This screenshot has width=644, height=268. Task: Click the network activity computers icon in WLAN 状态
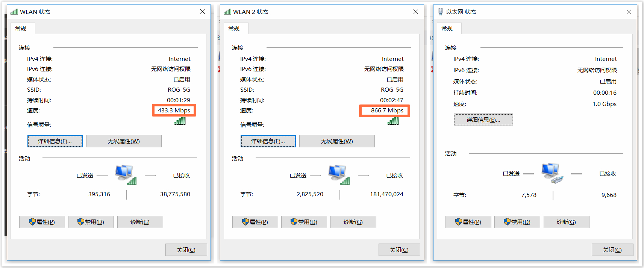126,174
